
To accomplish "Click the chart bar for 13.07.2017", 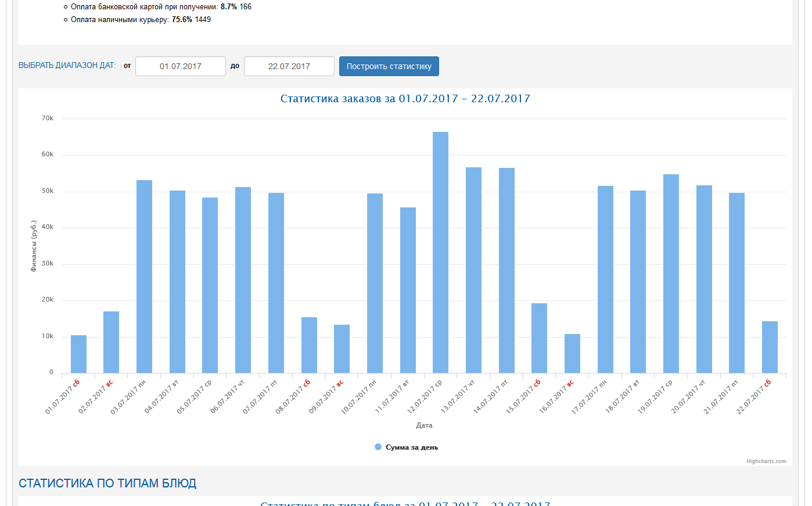I will (473, 270).
